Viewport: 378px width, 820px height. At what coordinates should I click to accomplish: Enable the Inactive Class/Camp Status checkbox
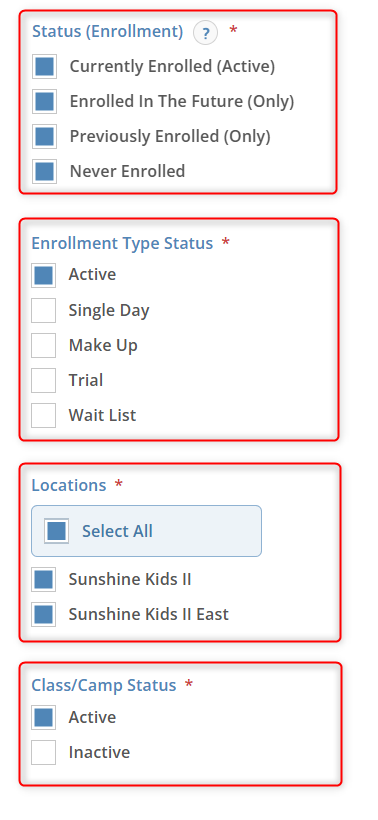pos(43,753)
